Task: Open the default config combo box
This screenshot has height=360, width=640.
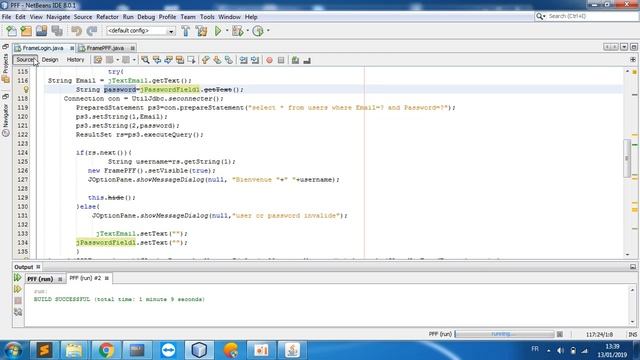Action: click(x=140, y=31)
